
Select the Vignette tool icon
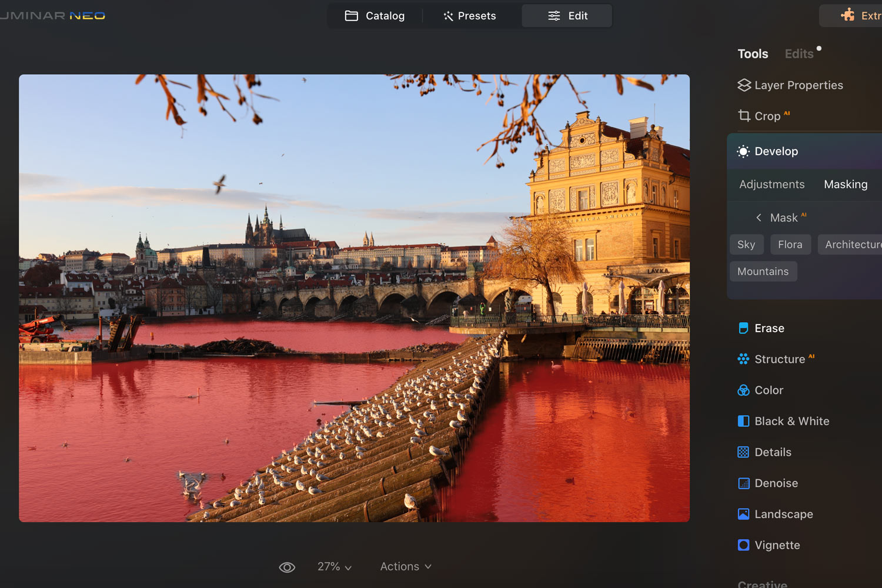(743, 545)
